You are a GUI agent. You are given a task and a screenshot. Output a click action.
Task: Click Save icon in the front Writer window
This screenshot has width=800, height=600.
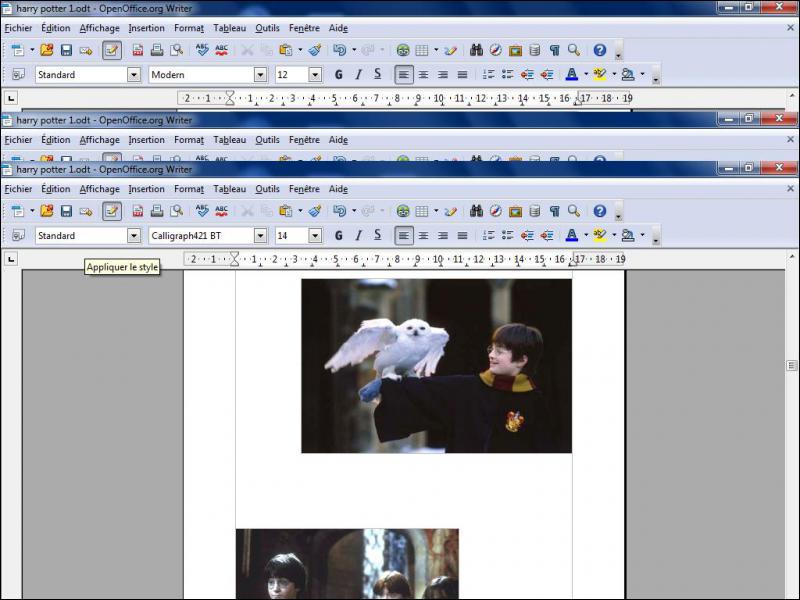tap(66, 211)
